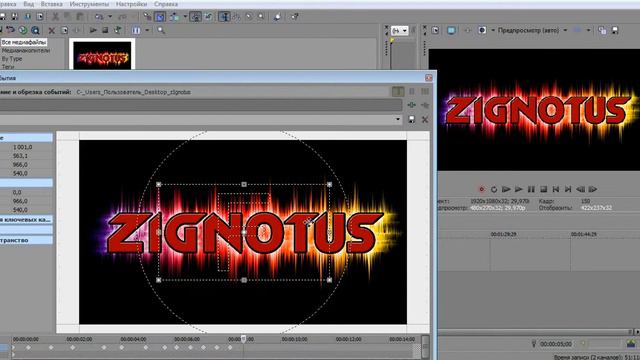Start media preview play arrow in Project Media
The width and height of the screenshot is (640, 360).
[x=93, y=30]
